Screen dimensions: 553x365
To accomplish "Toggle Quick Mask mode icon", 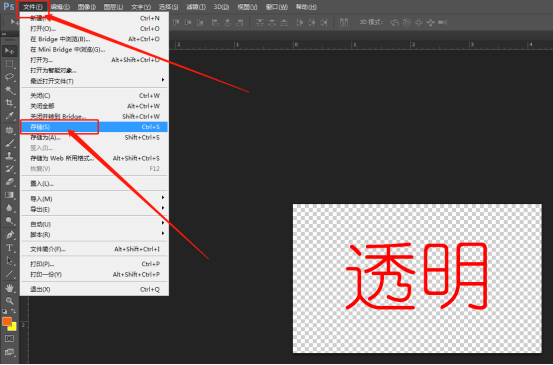I will [9, 339].
